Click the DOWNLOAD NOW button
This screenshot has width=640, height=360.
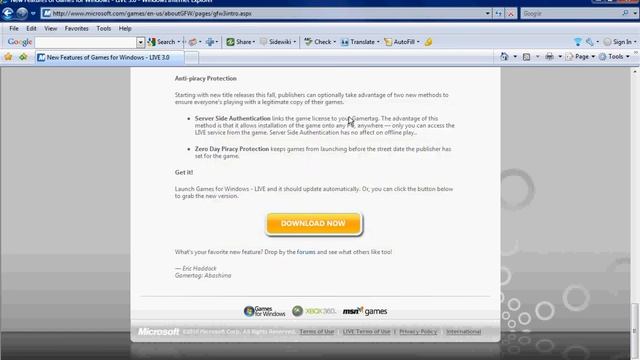313,224
